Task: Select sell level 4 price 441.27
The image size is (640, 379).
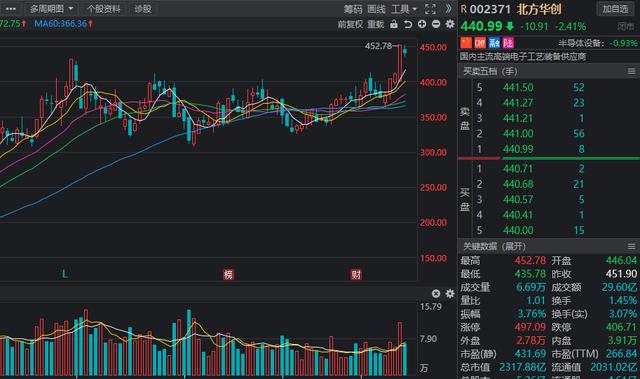Action: pyautogui.click(x=518, y=103)
